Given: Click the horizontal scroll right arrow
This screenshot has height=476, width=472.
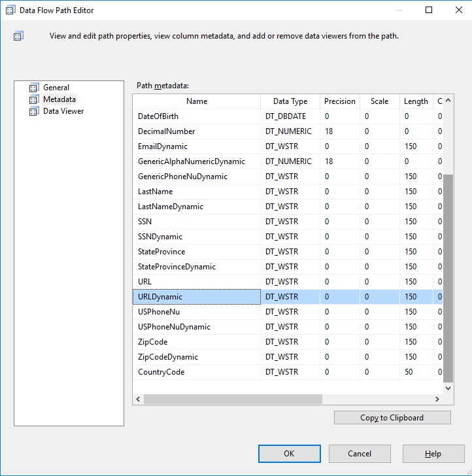Looking at the screenshot, I should click(437, 399).
